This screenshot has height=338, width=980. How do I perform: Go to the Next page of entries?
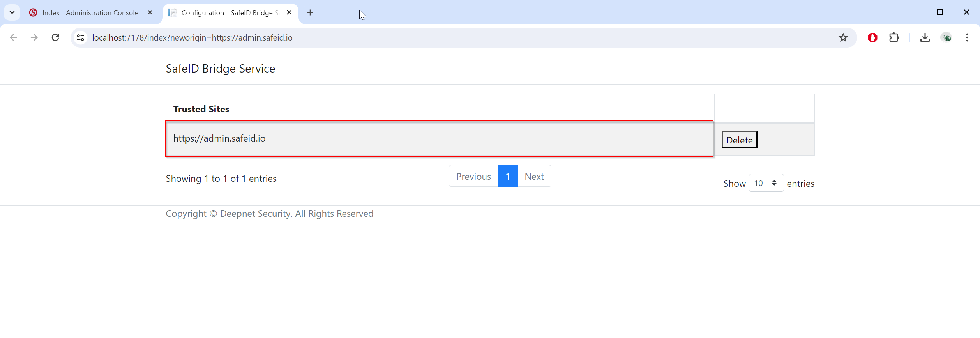click(534, 176)
